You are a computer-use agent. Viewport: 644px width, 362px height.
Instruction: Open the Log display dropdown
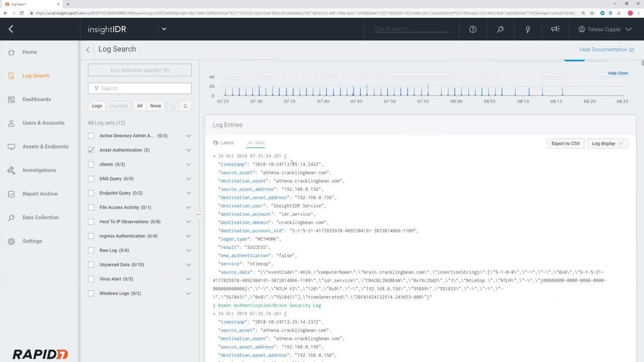pos(608,143)
